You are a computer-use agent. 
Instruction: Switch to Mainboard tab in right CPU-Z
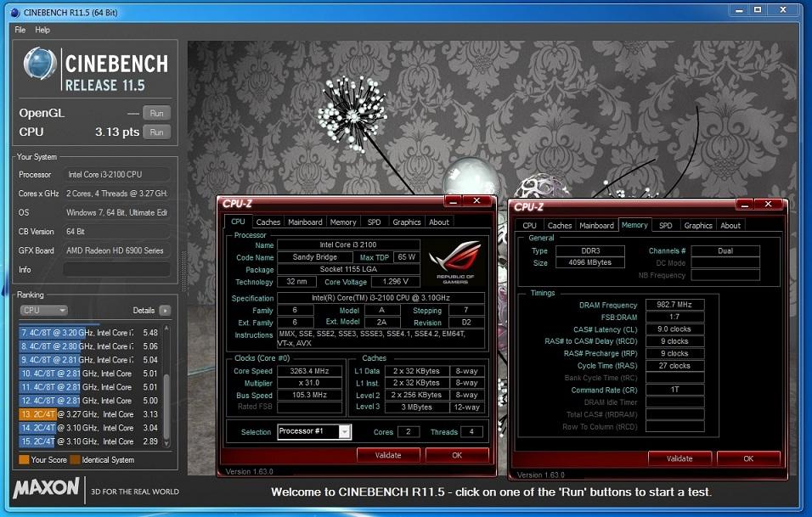(596, 226)
